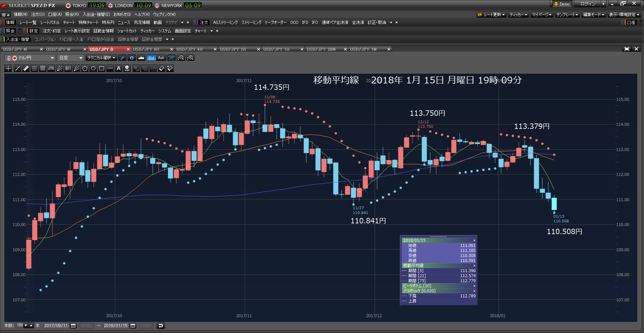The width and height of the screenshot is (644, 333).
Task: Select the smiley icon stamp tool
Action: [127, 68]
